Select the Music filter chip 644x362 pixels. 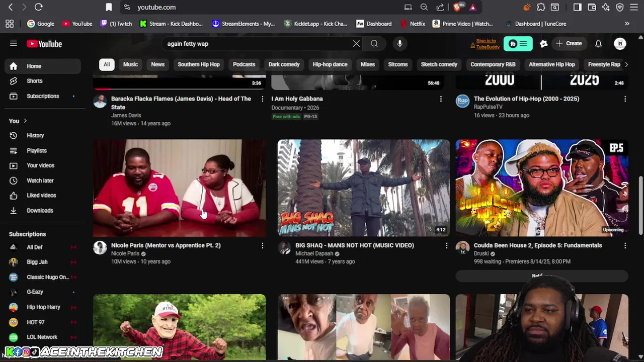[x=130, y=64]
